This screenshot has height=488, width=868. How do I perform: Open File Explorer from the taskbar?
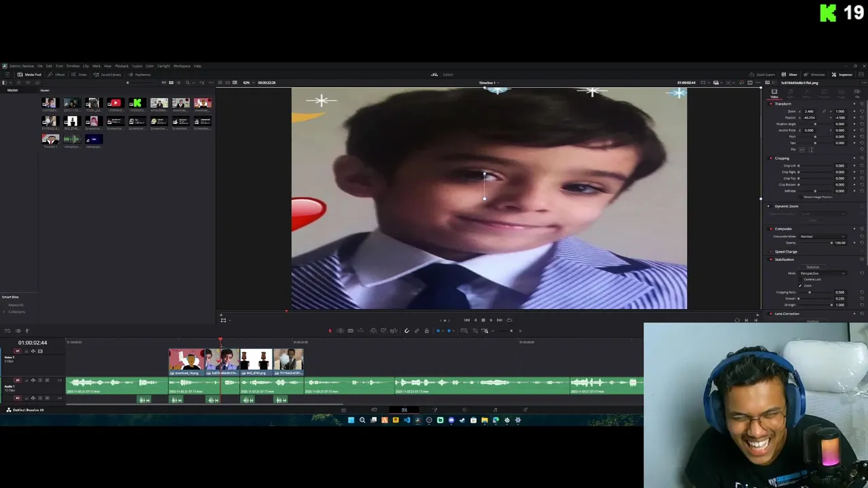484,420
